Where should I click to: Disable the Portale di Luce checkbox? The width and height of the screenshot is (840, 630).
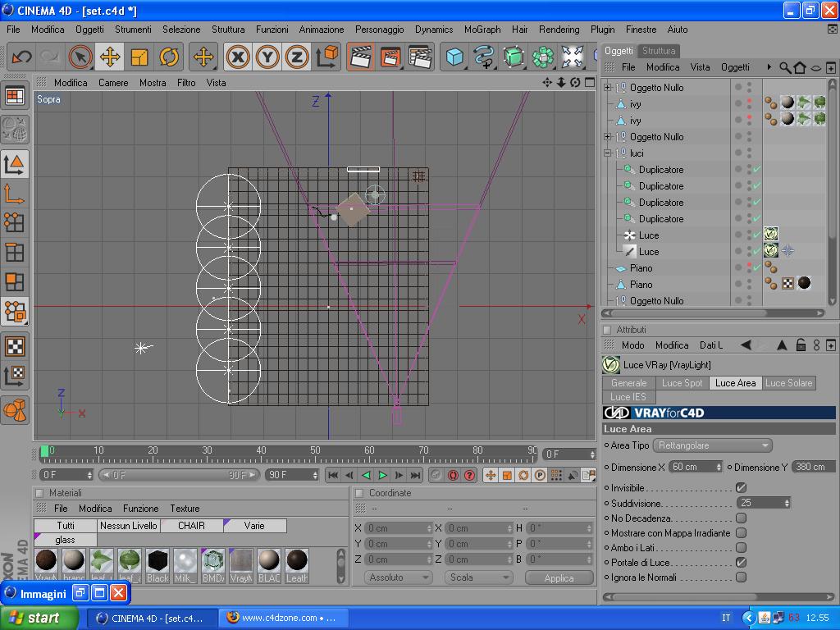coord(741,563)
